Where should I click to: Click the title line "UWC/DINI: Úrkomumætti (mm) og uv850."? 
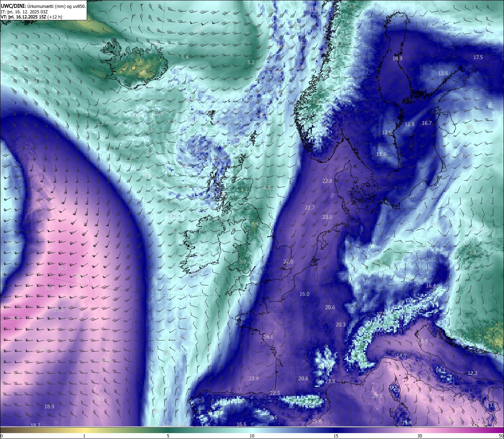coord(43,6)
